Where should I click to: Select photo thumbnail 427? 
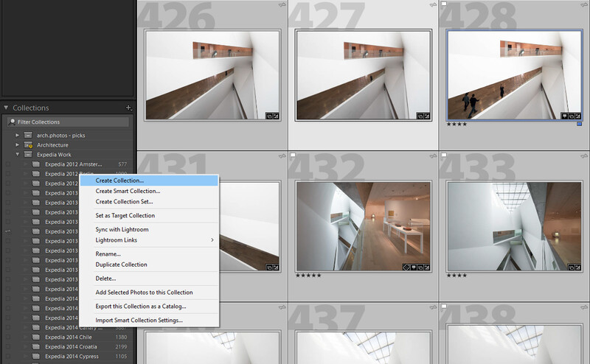(364, 75)
